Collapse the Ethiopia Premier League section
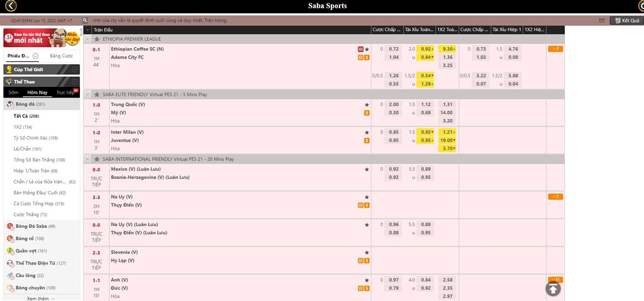644x301 pixels. [x=88, y=38]
